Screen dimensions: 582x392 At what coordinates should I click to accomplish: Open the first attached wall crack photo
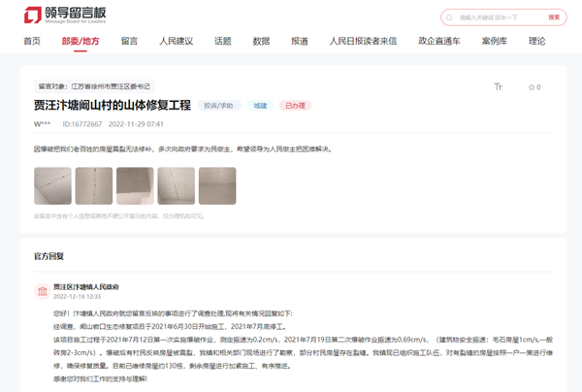tap(52, 185)
